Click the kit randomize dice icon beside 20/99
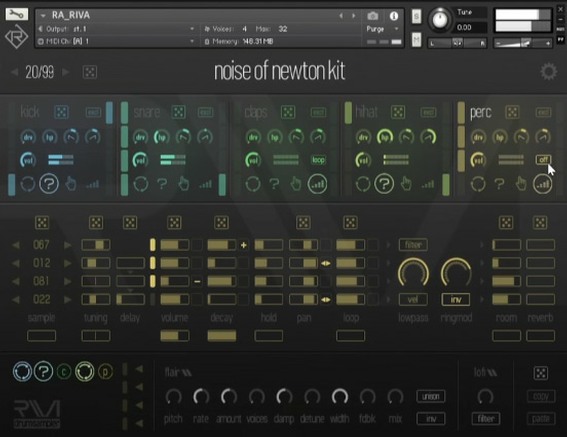The image size is (567, 437). pos(90,72)
